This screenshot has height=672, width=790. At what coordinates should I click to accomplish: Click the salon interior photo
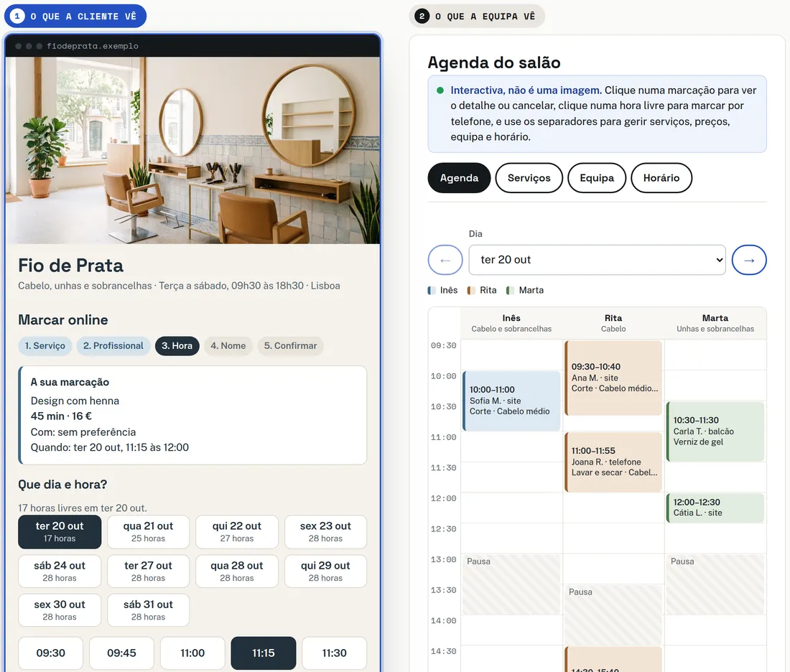(x=192, y=150)
